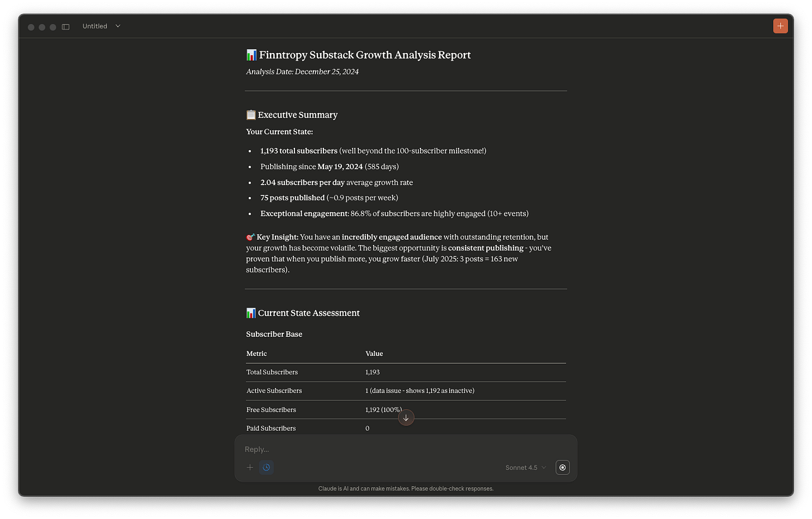
Task: Click 'Exceptional engagement' bullet text
Action: (304, 213)
